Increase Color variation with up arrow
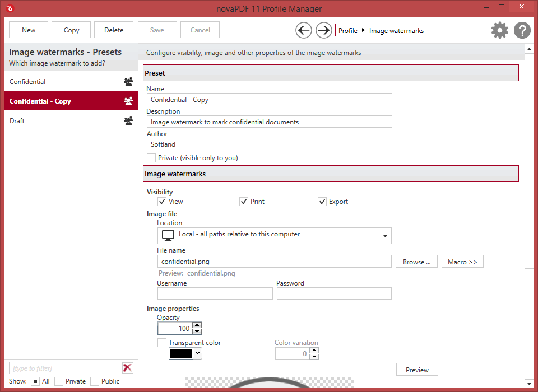538x392 pixels. 314,351
